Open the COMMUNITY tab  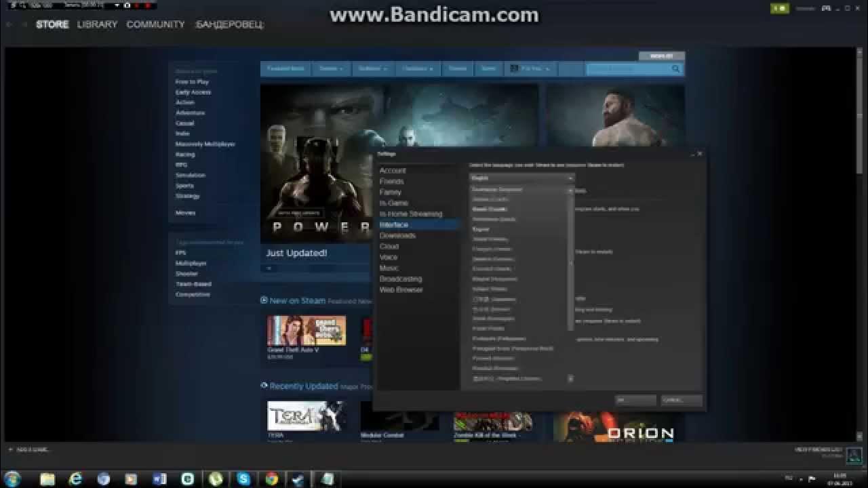pos(155,24)
